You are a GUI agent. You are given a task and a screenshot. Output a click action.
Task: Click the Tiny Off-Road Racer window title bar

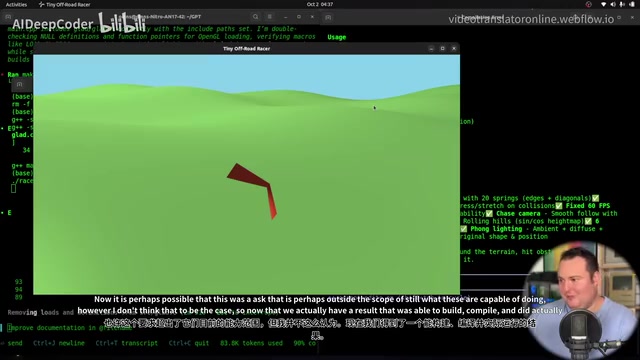click(247, 49)
